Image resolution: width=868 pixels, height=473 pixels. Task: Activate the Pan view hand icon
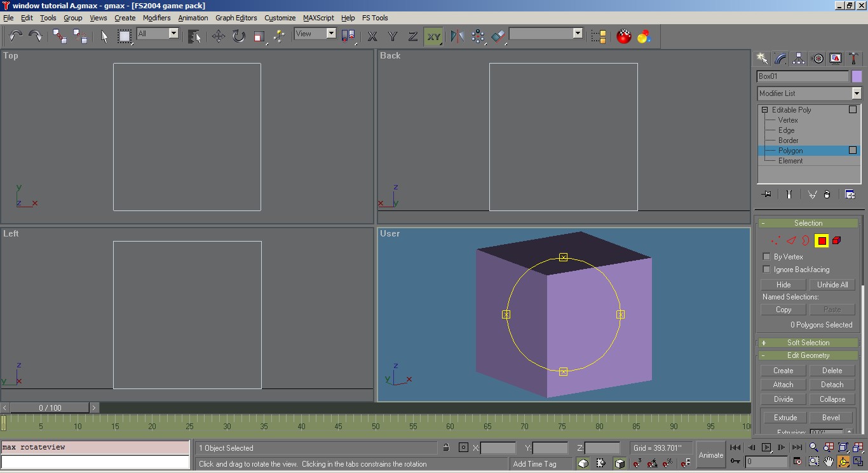pyautogui.click(x=829, y=462)
